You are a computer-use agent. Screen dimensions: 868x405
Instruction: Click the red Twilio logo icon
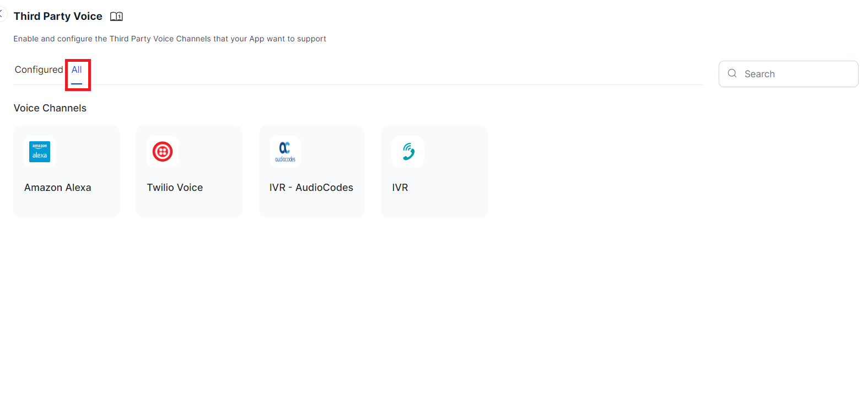click(x=163, y=152)
